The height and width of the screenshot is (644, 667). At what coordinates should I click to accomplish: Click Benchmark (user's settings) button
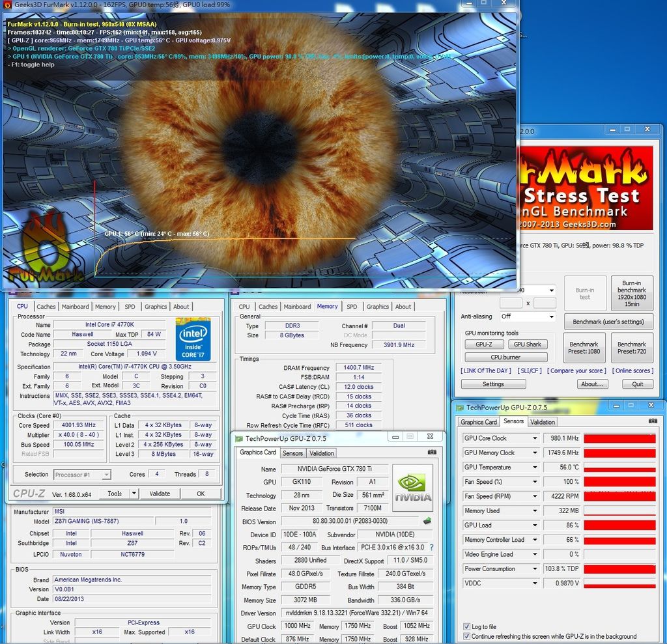pyautogui.click(x=608, y=322)
